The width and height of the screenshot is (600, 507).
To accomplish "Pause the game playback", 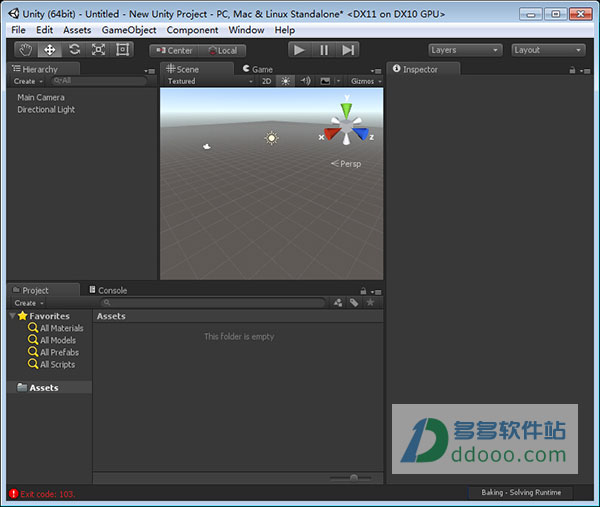I will coord(324,50).
